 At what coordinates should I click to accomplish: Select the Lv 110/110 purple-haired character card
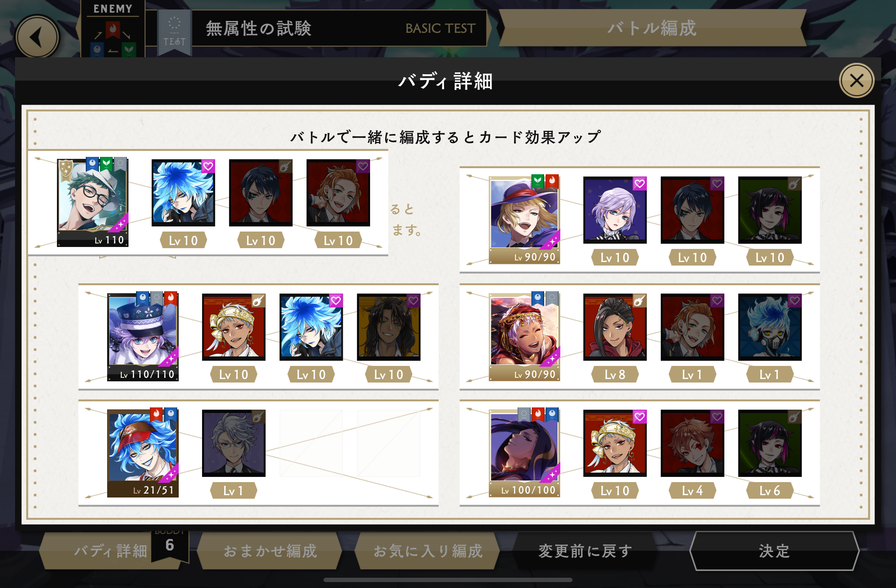[143, 337]
